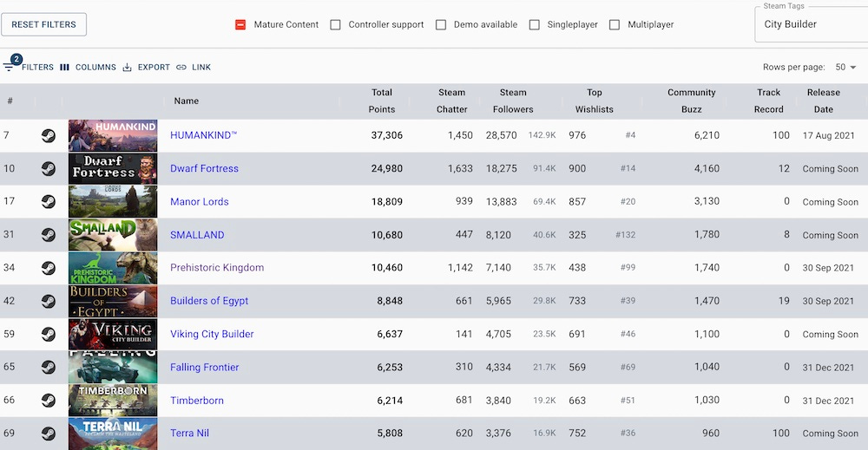Click the export download icon
Screen dimensions: 868x450
(128, 68)
